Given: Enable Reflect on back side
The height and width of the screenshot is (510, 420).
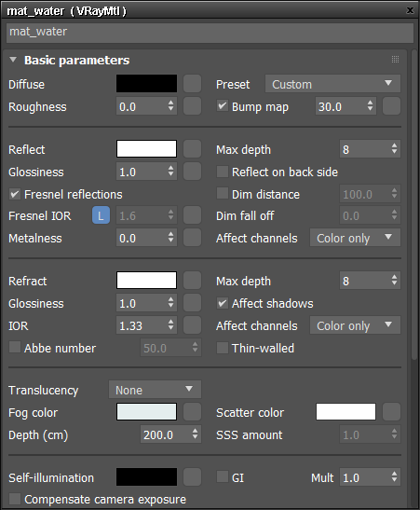Looking at the screenshot, I should tap(223, 172).
